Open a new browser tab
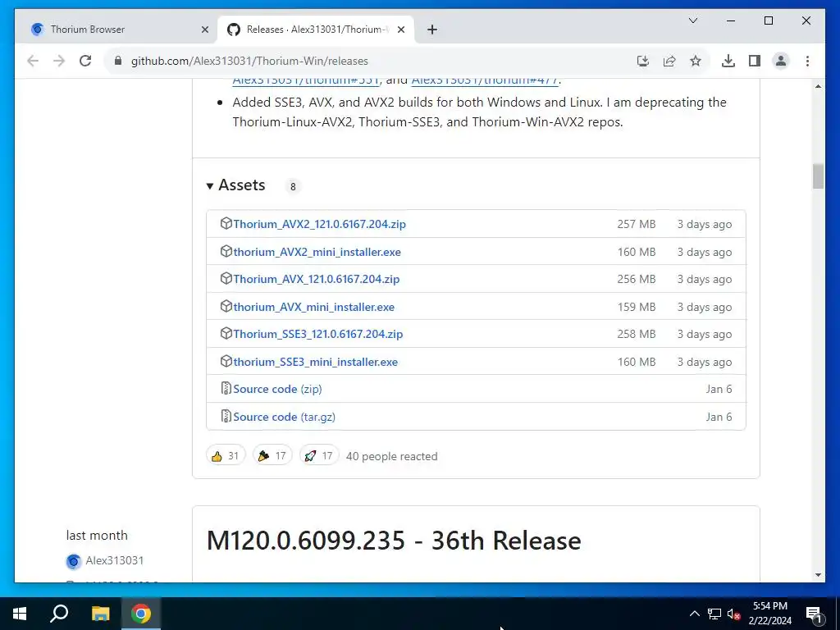This screenshot has width=840, height=630. coord(432,30)
